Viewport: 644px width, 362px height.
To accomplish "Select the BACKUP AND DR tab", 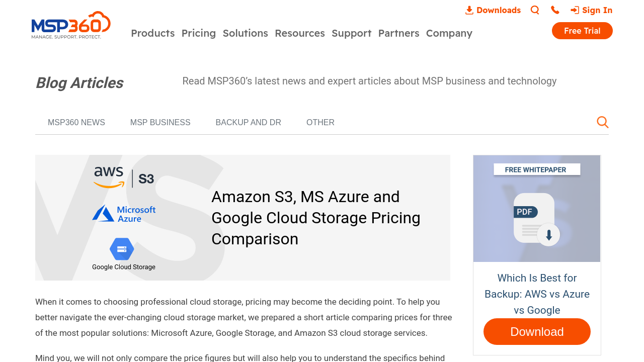I will (x=249, y=123).
